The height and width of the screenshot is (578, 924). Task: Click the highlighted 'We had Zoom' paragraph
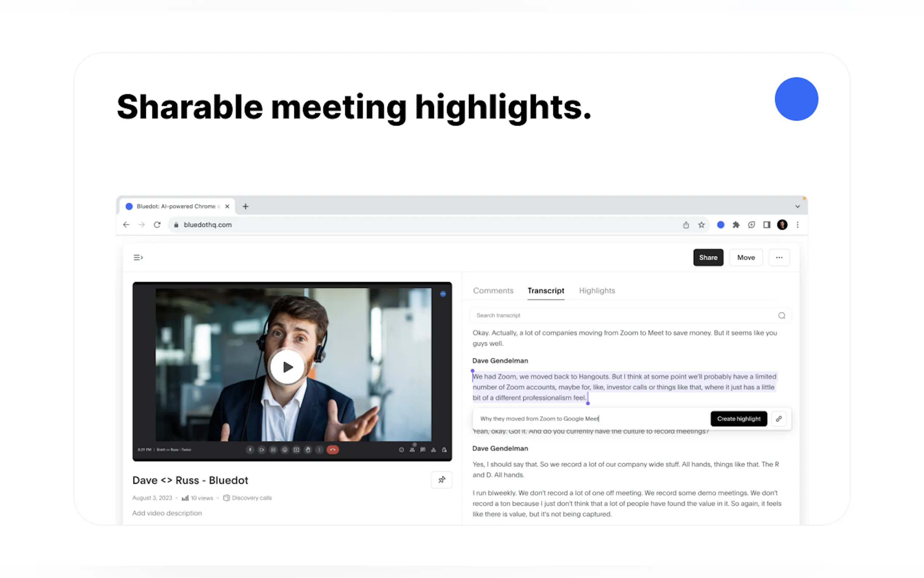pyautogui.click(x=624, y=387)
